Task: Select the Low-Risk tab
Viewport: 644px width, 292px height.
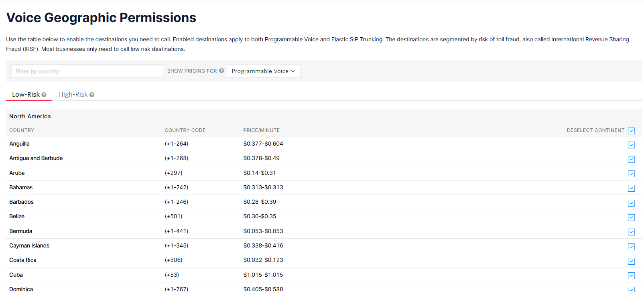Action: [26, 94]
